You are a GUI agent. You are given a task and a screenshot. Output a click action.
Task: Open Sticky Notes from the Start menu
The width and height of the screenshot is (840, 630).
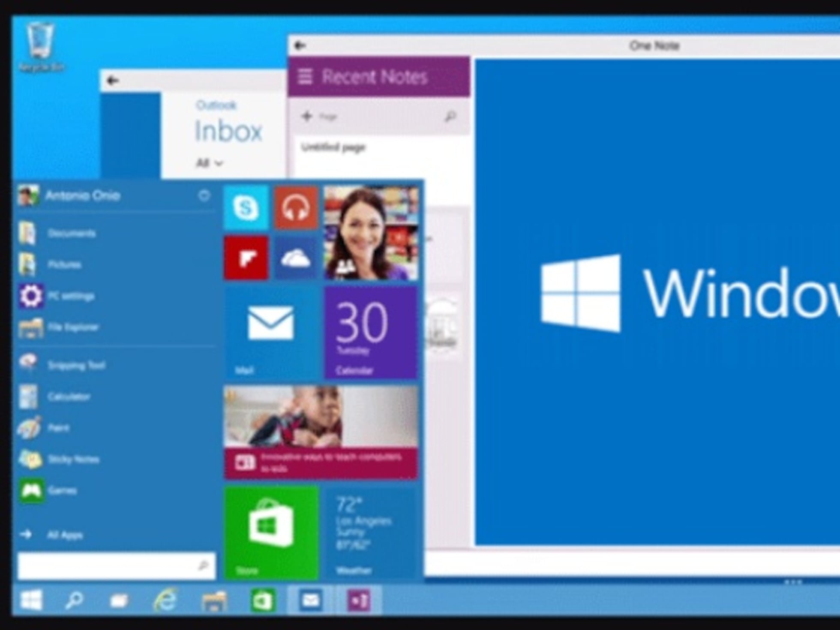click(x=59, y=459)
